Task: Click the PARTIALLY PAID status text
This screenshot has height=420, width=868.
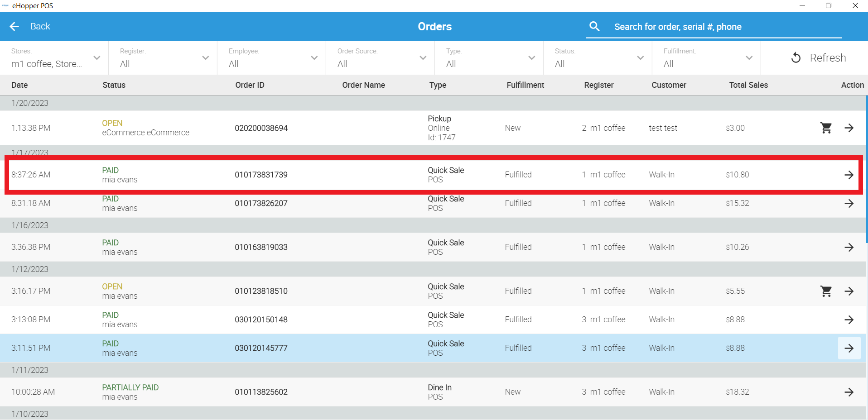Action: (130, 387)
